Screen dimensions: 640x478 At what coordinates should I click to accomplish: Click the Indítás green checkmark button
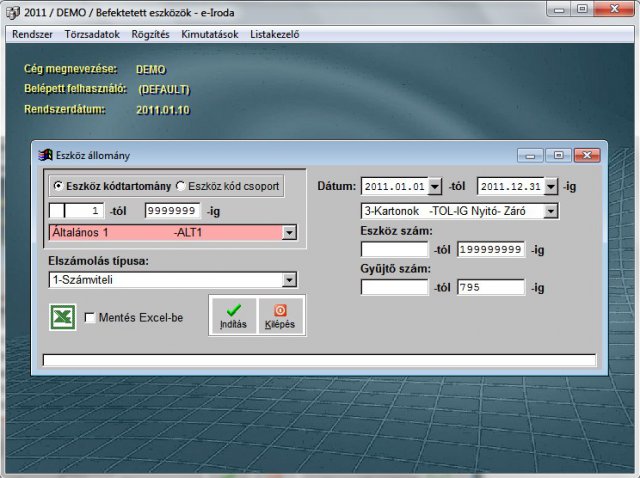pos(233,316)
